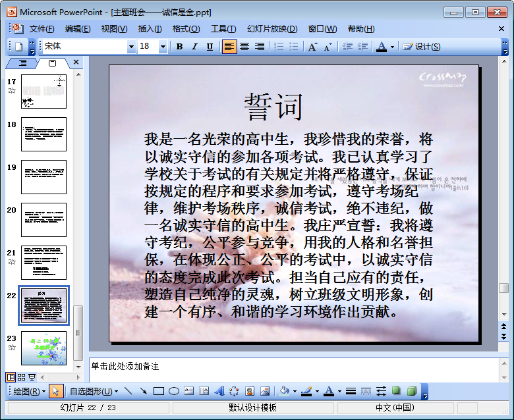Select the Arrow drawing tool
This screenshot has height=420, width=514.
pyautogui.click(x=143, y=391)
